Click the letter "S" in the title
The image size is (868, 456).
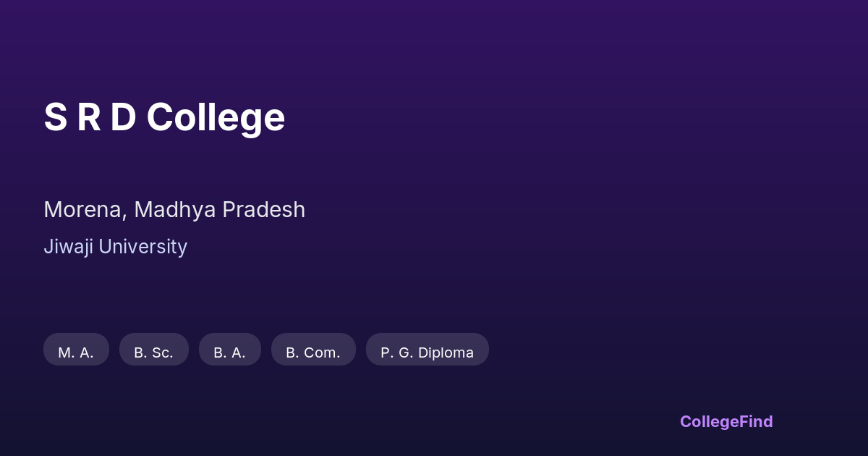click(55, 117)
